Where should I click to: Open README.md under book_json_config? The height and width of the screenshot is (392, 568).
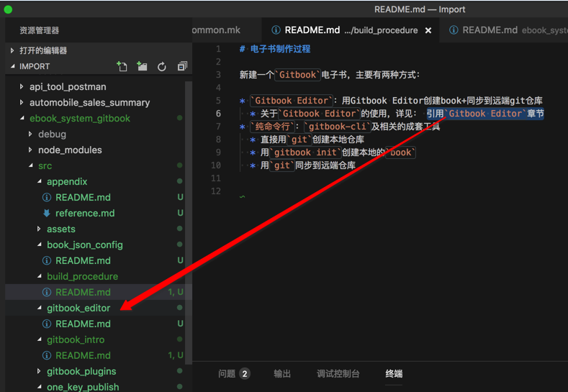83,260
